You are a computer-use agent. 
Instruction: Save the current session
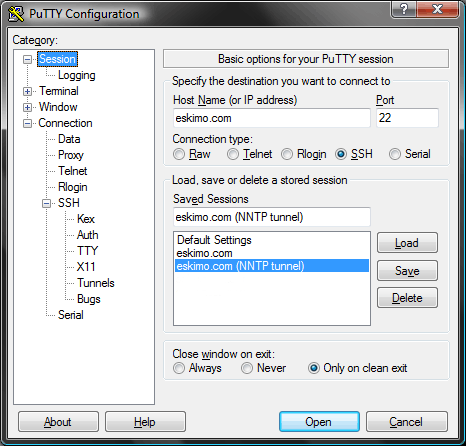(407, 271)
